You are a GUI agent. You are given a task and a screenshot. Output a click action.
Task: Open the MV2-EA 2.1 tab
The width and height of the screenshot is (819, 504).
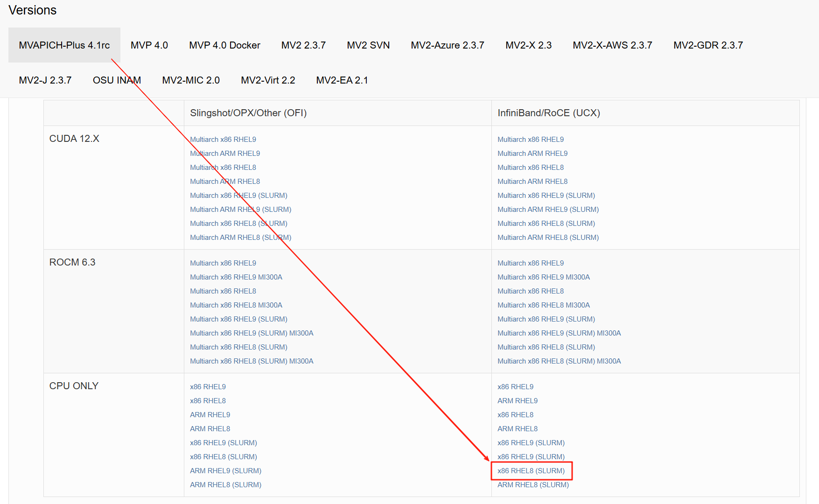pyautogui.click(x=342, y=80)
